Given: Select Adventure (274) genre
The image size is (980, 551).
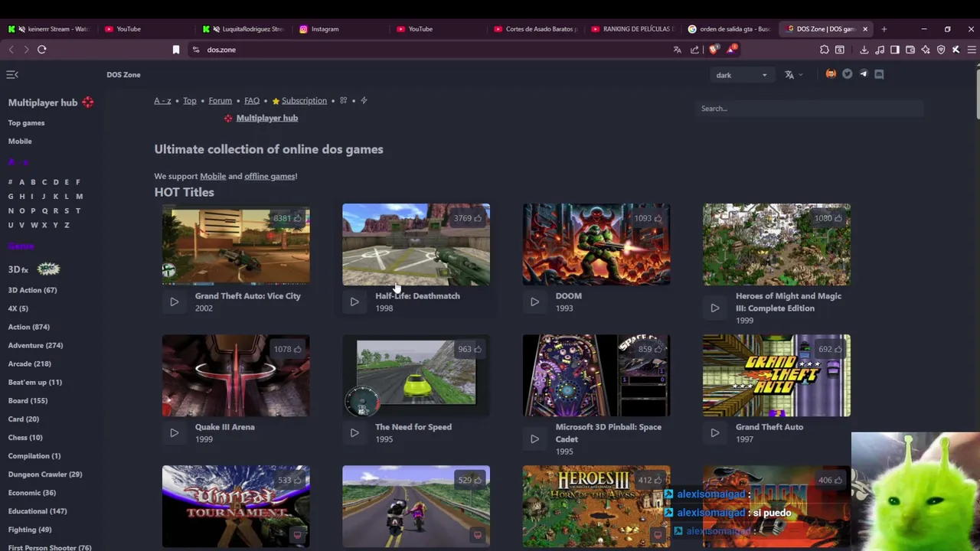Looking at the screenshot, I should tap(35, 345).
